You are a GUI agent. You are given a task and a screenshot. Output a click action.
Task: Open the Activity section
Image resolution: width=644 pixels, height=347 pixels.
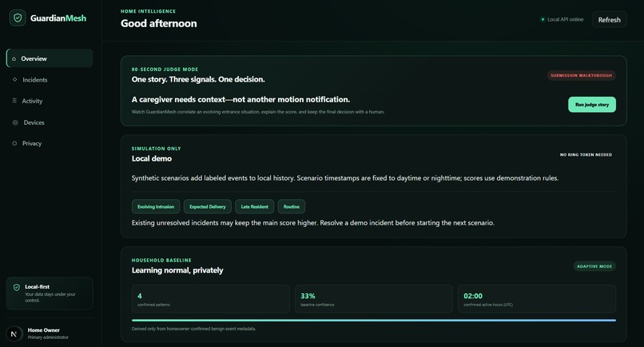50,101
